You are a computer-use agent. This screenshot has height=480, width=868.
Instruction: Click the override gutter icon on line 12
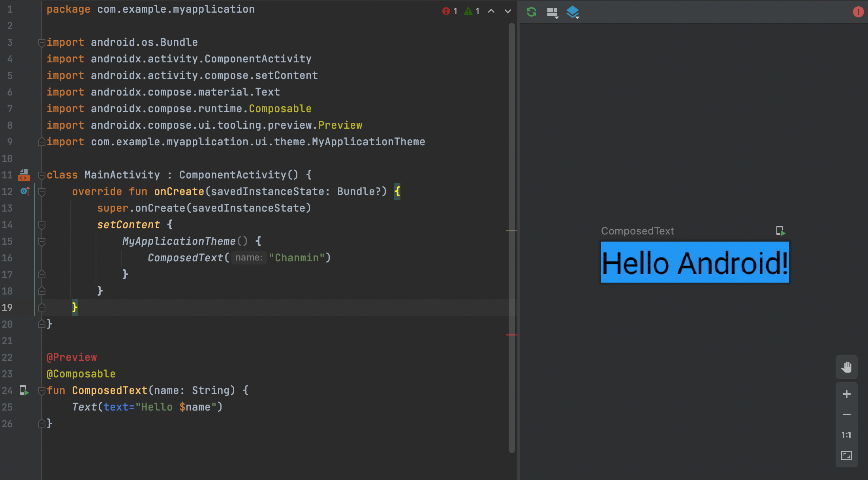coord(25,191)
